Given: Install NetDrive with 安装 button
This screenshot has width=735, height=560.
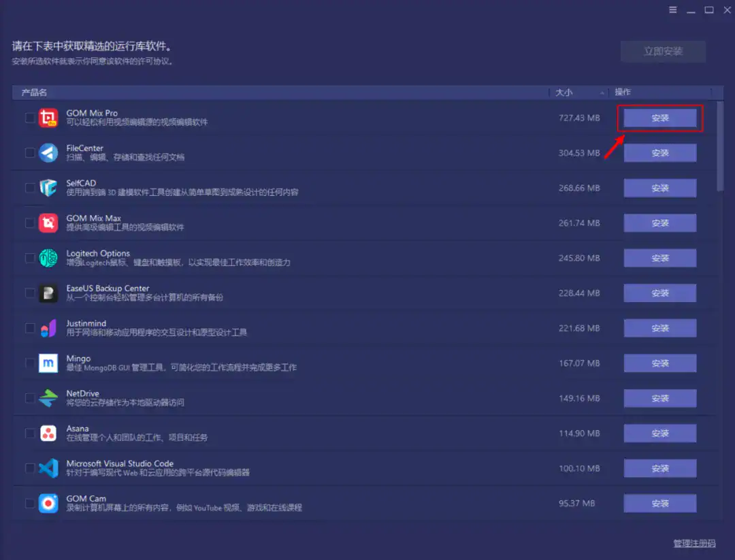Looking at the screenshot, I should pos(660,398).
